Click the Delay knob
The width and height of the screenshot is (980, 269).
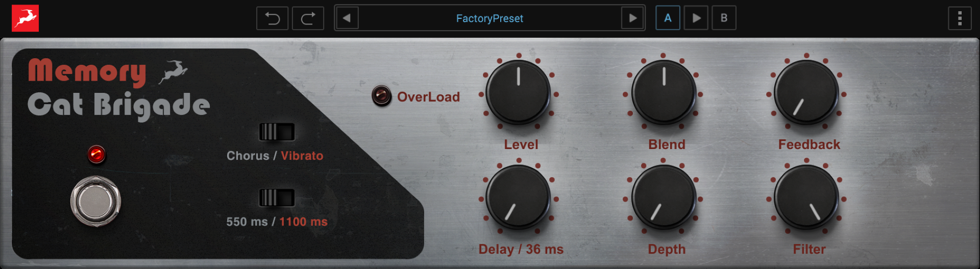pos(518,197)
